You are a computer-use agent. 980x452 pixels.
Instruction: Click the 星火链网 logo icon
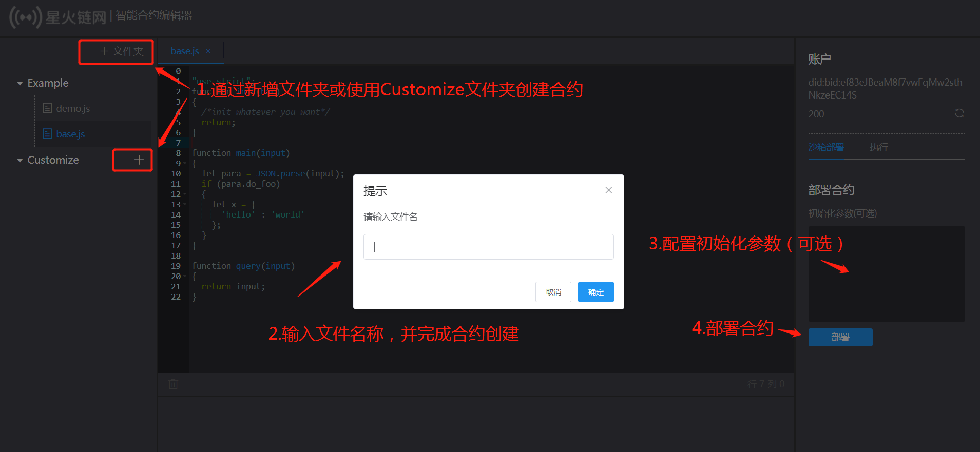(25, 17)
